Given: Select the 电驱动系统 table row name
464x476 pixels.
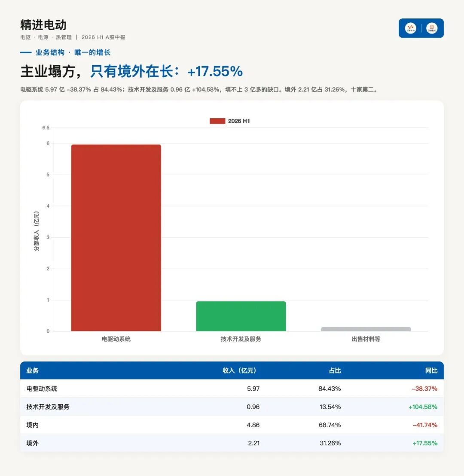Looking at the screenshot, I should 42,388.
